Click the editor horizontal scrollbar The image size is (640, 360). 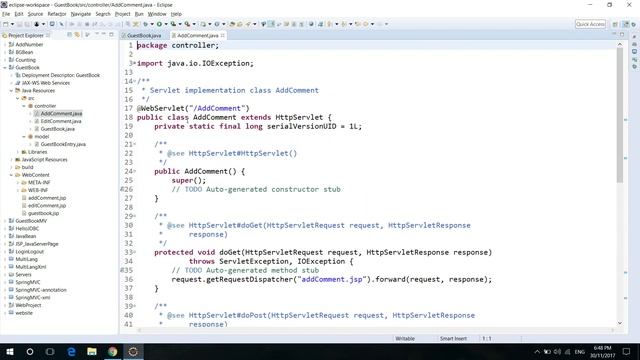click(376, 330)
